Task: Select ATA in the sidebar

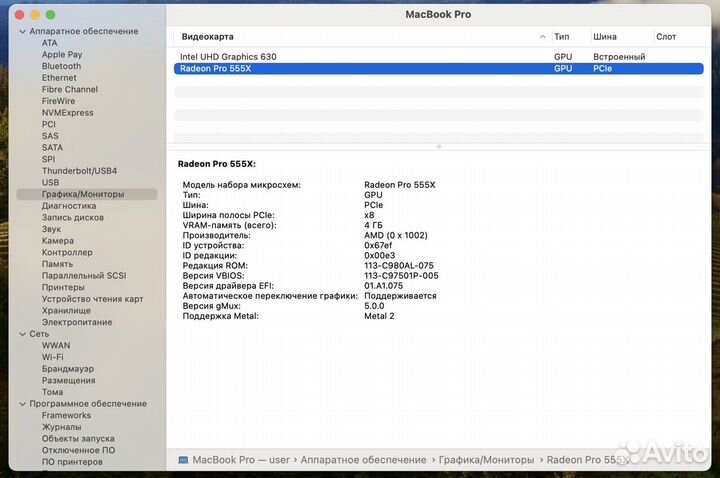Action: point(50,43)
